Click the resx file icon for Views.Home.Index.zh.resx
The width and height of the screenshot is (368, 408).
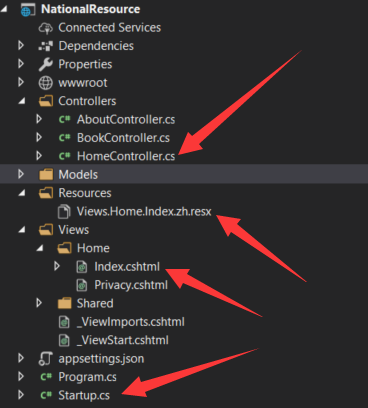click(x=64, y=211)
